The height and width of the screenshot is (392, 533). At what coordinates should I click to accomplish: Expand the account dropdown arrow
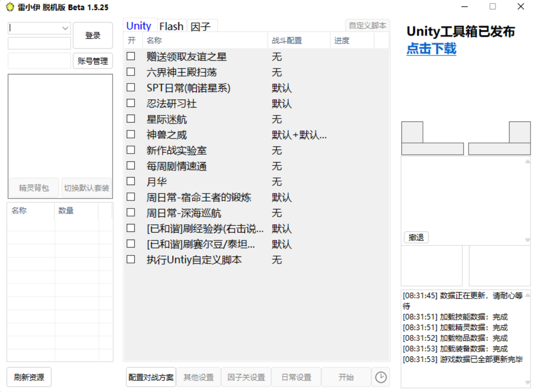click(65, 28)
